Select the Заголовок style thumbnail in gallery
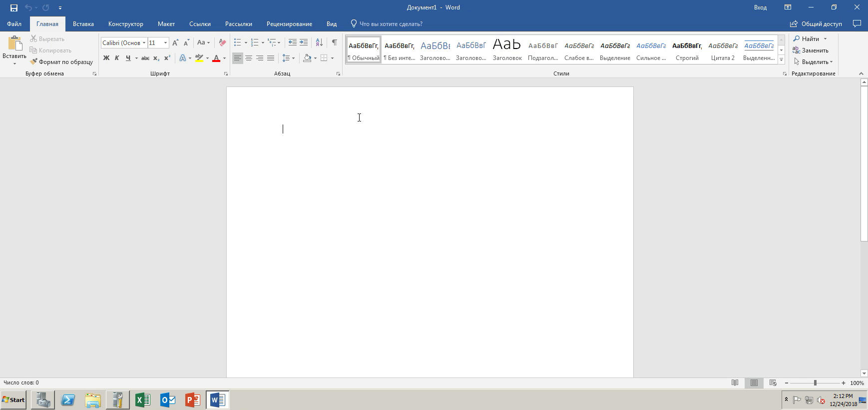 point(507,49)
